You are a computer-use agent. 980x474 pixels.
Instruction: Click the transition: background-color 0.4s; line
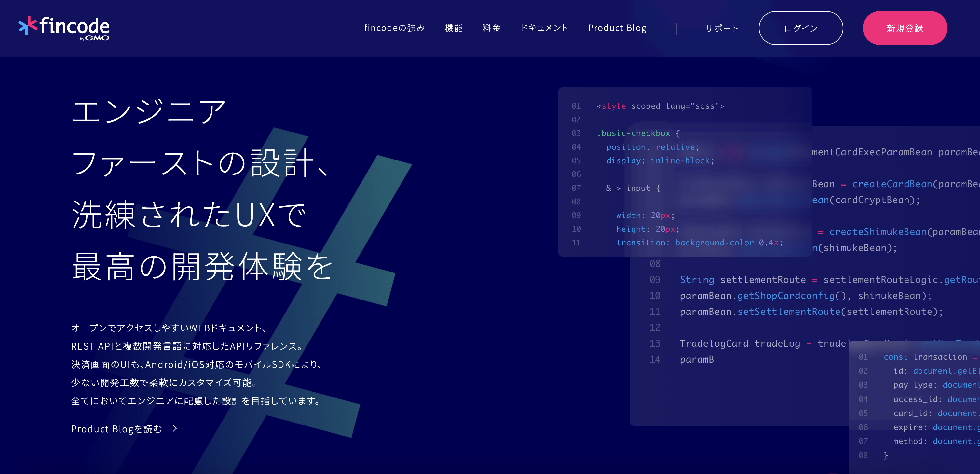699,243
